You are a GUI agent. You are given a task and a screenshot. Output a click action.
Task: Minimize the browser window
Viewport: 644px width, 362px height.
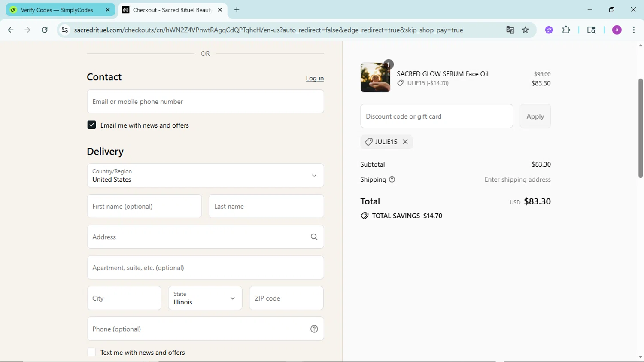(590, 9)
